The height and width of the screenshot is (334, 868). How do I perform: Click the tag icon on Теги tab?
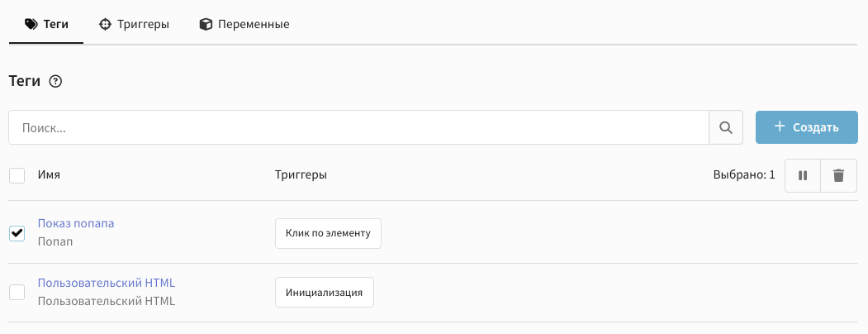pos(31,24)
